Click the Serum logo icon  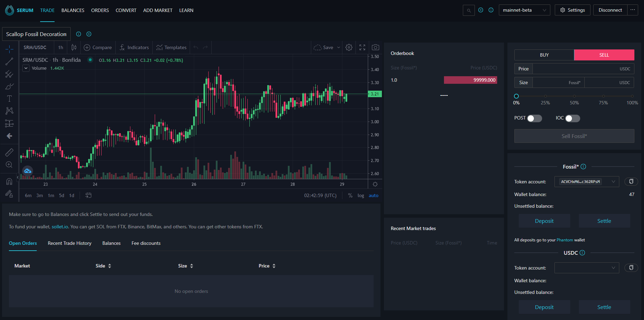coord(9,10)
